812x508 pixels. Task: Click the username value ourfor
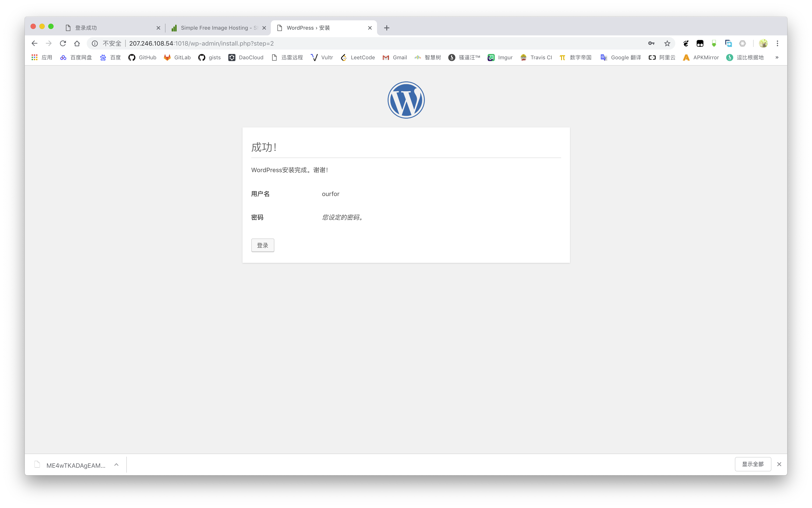331,194
